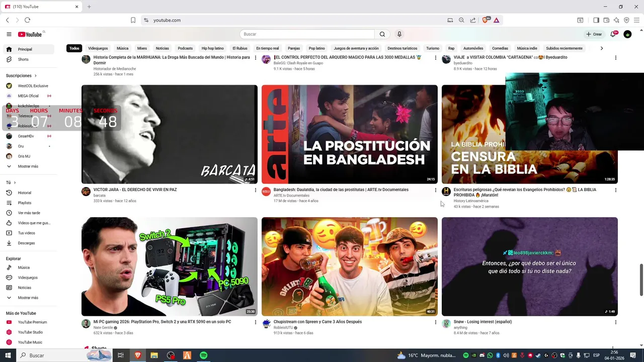Open ARTE.tv Documentales channel link
The image size is (644, 362).
click(291, 196)
